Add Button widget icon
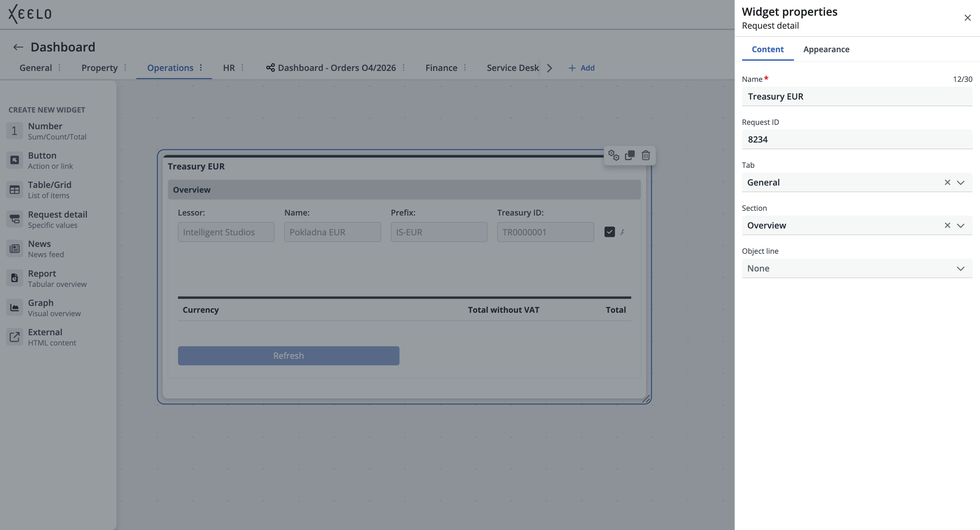Image resolution: width=980 pixels, height=530 pixels. pos(14,160)
